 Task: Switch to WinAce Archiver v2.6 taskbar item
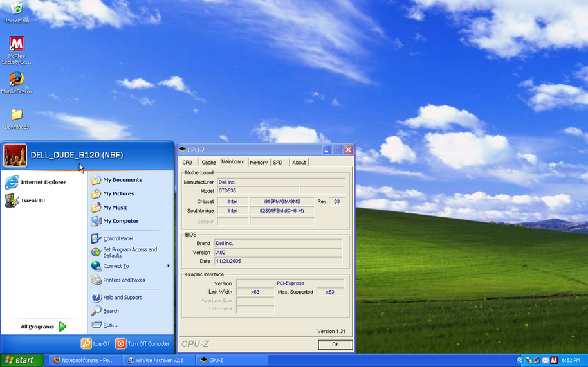[159, 361]
